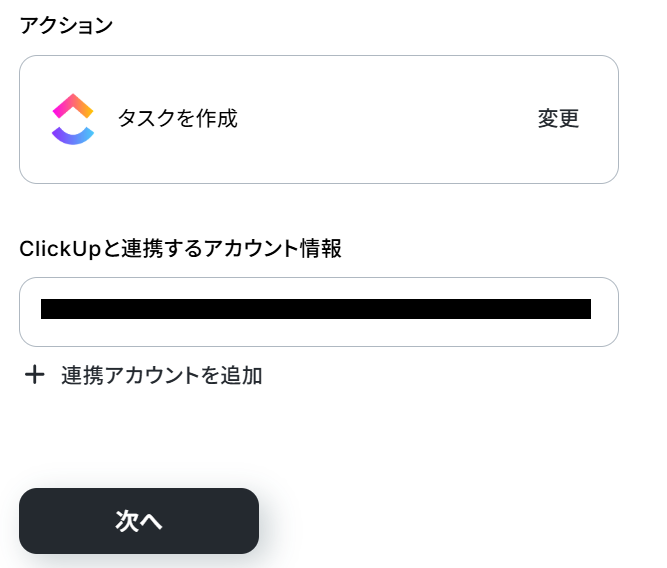This screenshot has width=667, height=568.
Task: Add a linked account via plus sign
Action: pyautogui.click(x=35, y=375)
